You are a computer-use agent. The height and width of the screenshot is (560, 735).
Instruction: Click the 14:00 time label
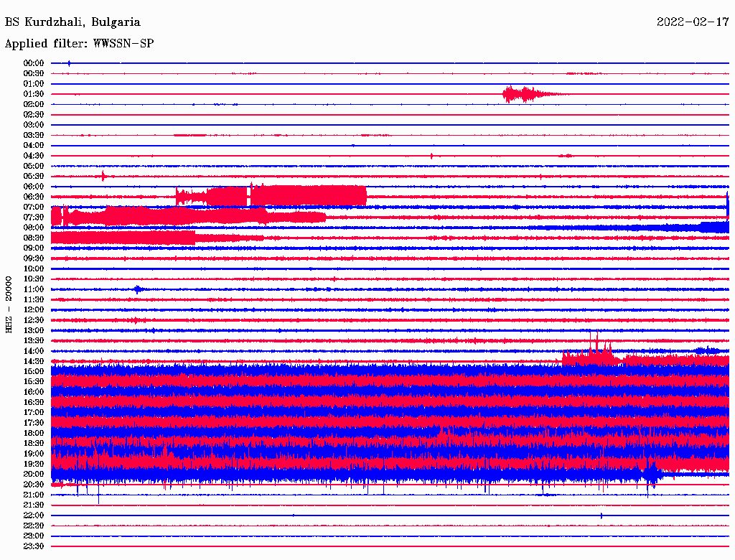(34, 351)
